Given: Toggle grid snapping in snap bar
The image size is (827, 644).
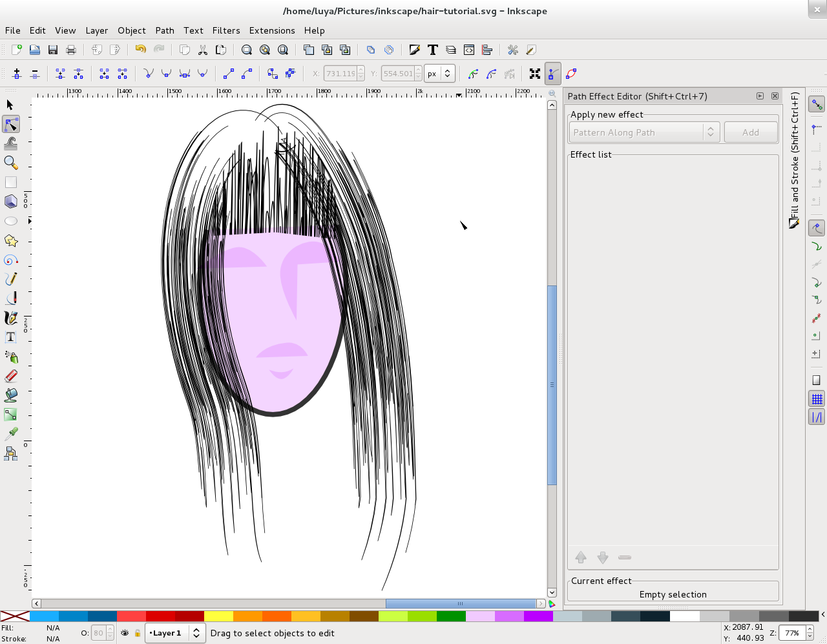Looking at the screenshot, I should pyautogui.click(x=817, y=399).
